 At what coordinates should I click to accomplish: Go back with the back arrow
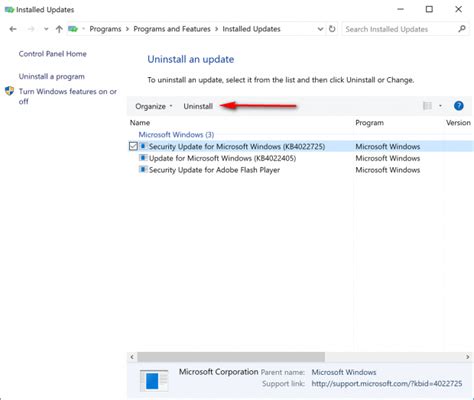(13, 29)
